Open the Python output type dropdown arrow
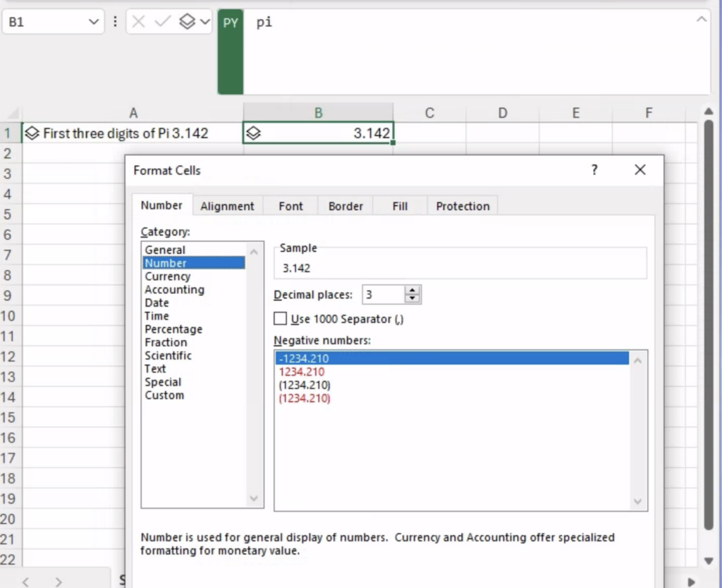The height and width of the screenshot is (588, 722). point(204,22)
